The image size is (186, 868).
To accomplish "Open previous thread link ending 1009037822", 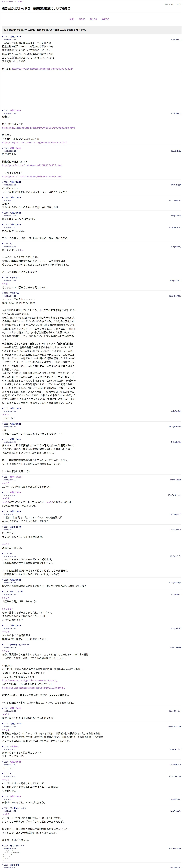I will (42, 69).
